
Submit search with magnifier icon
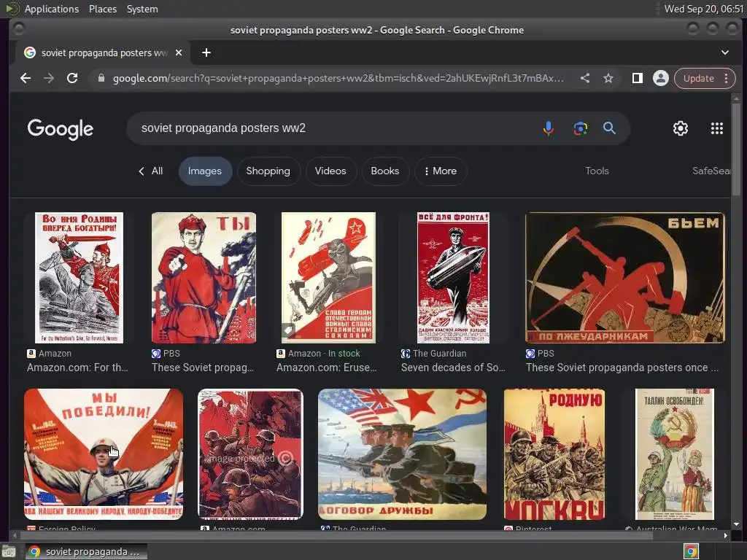point(609,128)
